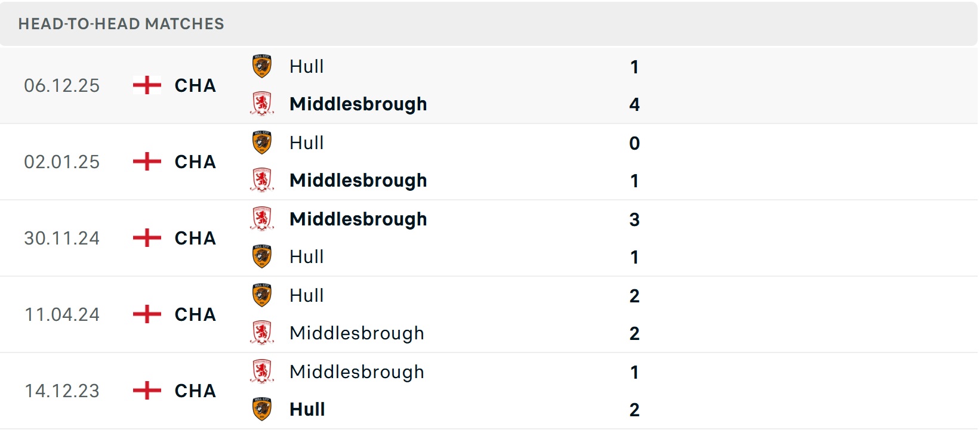The height and width of the screenshot is (430, 980).
Task: Click Hull crest in 02.01.25 match
Action: [262, 143]
